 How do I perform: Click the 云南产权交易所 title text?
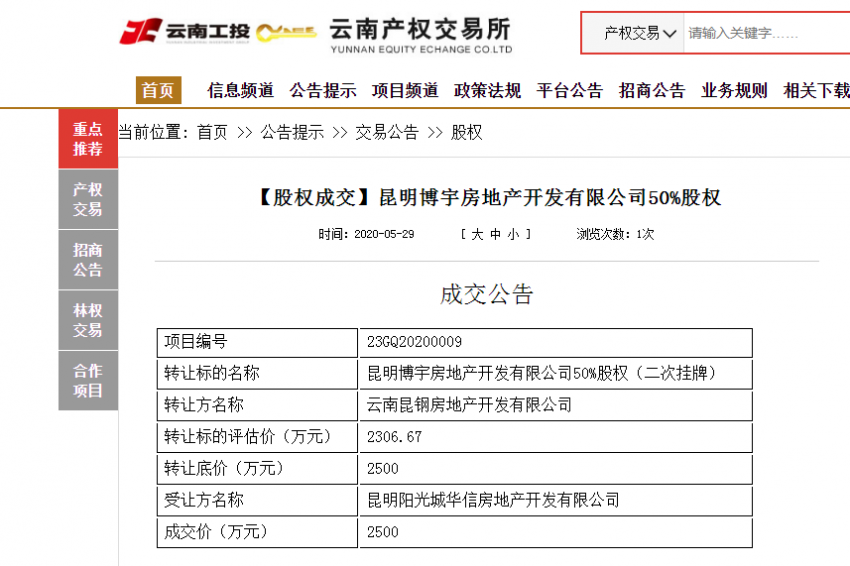pyautogui.click(x=421, y=29)
